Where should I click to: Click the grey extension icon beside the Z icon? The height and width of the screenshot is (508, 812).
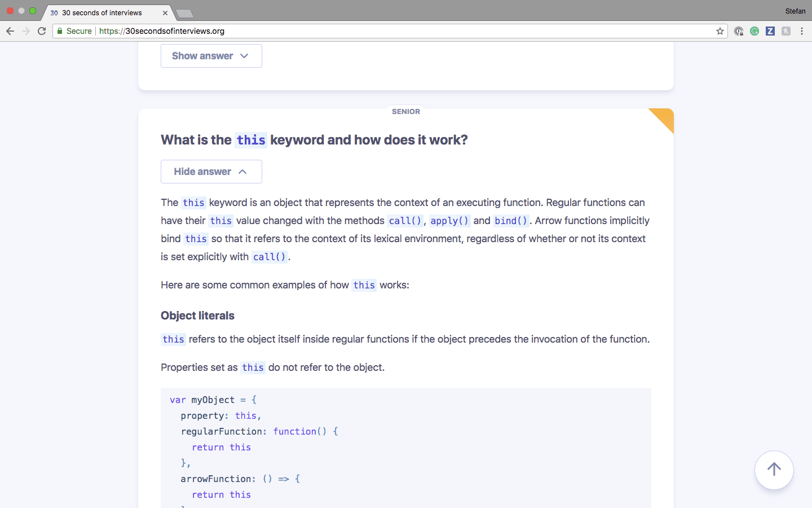pos(786,31)
